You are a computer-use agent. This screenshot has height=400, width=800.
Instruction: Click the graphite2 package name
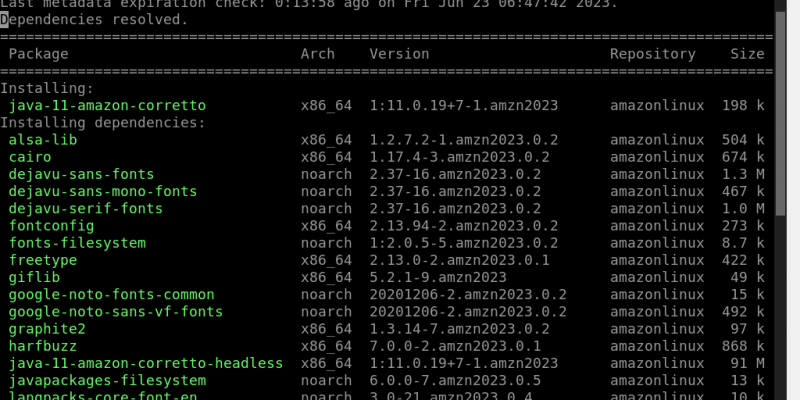pyautogui.click(x=47, y=329)
